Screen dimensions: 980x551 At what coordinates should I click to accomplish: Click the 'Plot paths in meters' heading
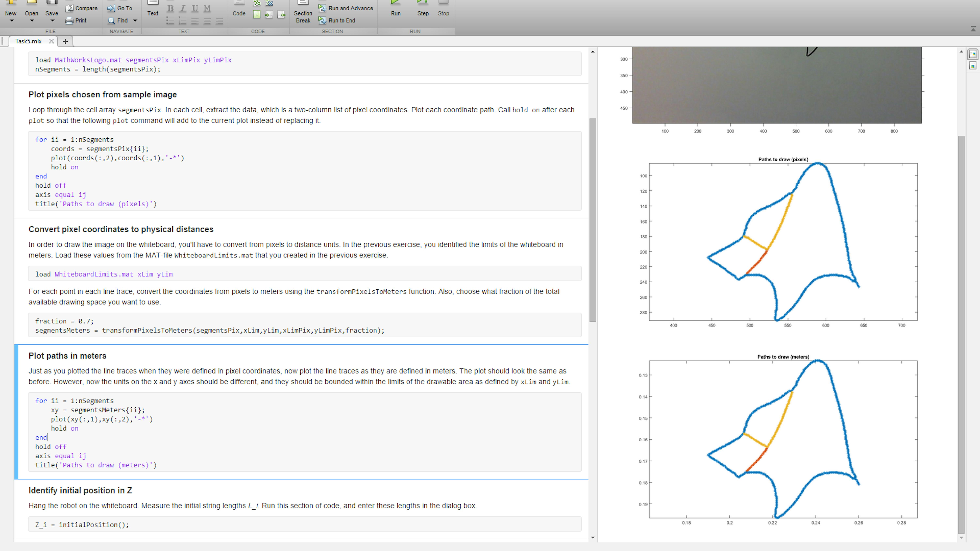pyautogui.click(x=67, y=356)
